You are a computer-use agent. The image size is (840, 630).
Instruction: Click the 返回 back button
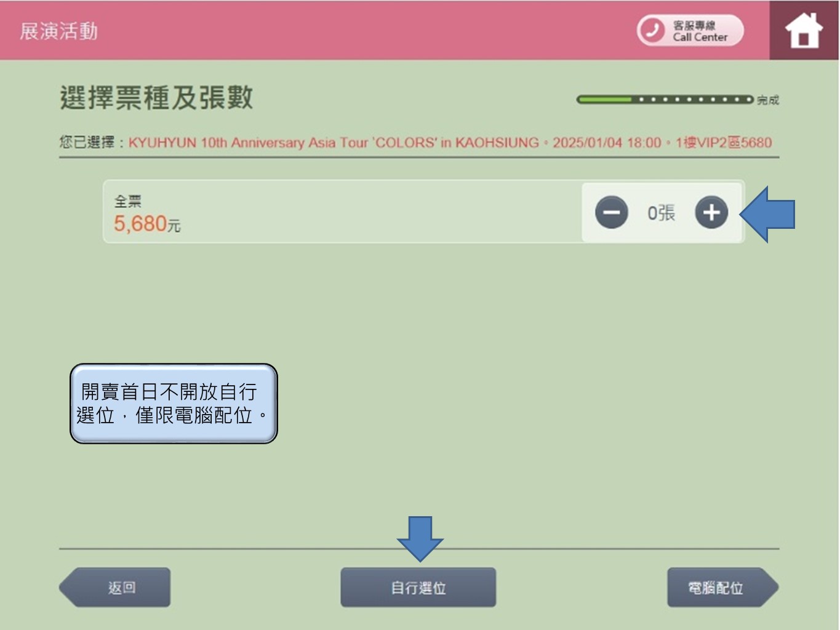115,588
